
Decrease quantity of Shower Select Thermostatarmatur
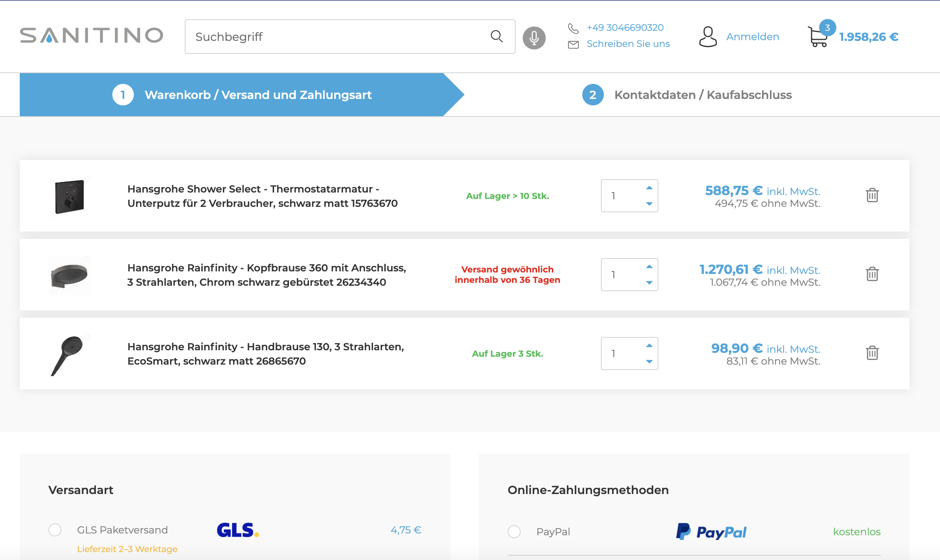click(x=649, y=204)
